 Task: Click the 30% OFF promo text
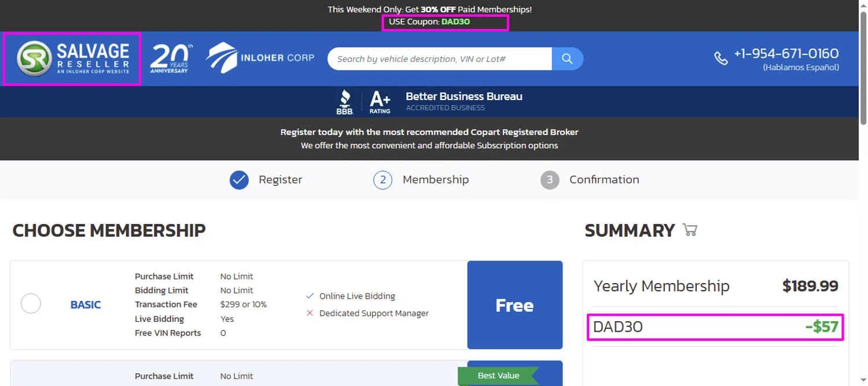(438, 9)
